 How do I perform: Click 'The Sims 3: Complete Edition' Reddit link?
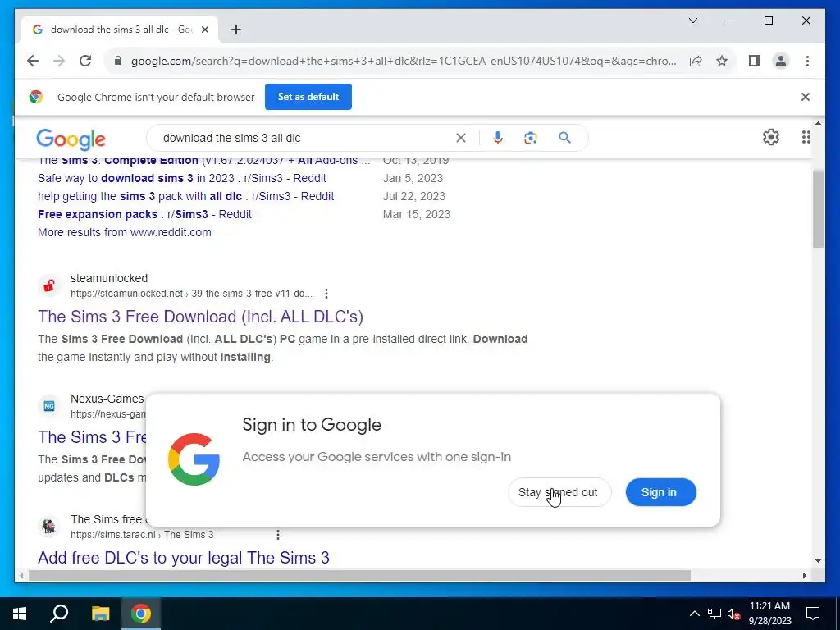pos(203,160)
